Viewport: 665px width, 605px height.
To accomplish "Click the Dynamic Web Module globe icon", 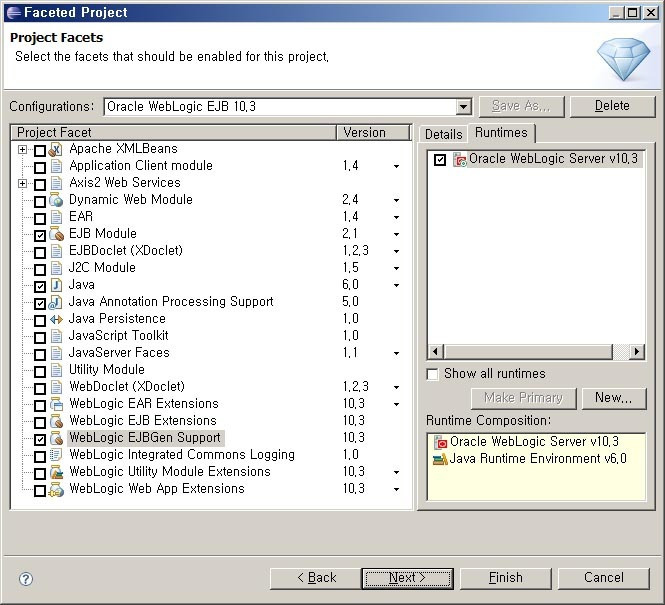I will 56,200.
